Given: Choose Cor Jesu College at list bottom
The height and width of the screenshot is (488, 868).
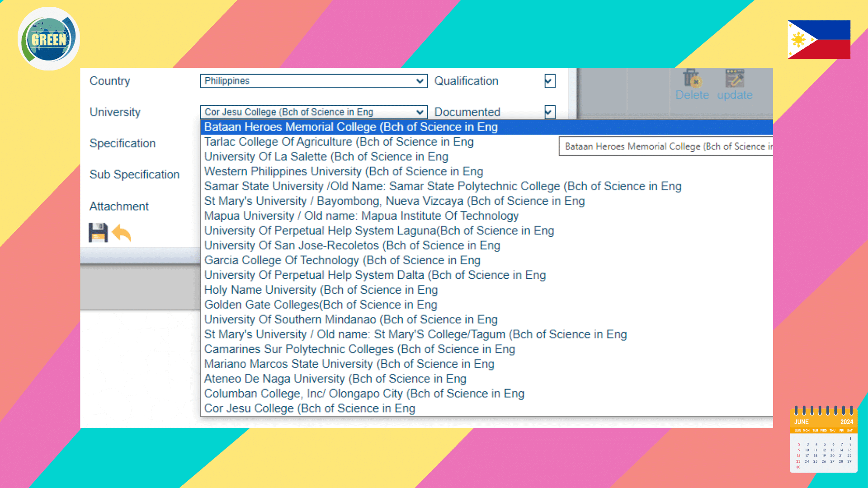Looking at the screenshot, I should pos(309,408).
